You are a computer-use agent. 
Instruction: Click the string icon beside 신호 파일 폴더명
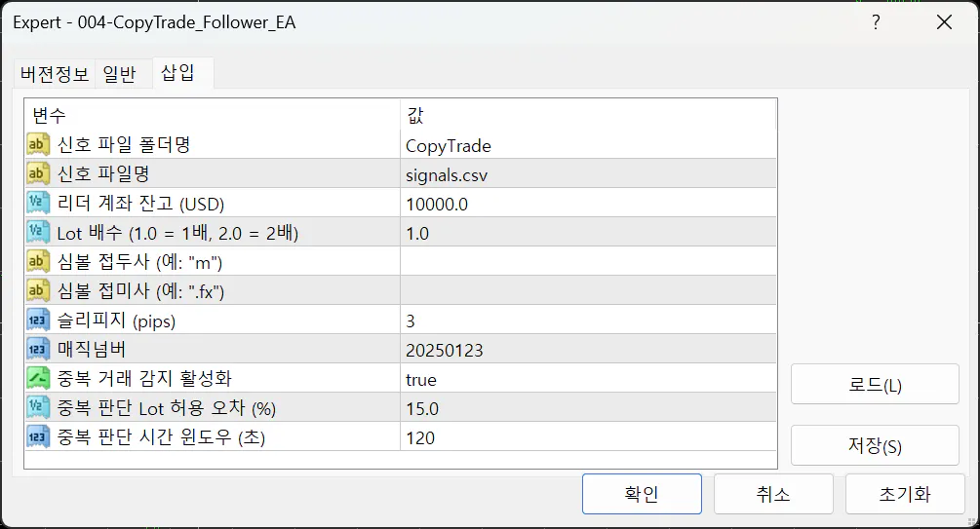[x=39, y=145]
